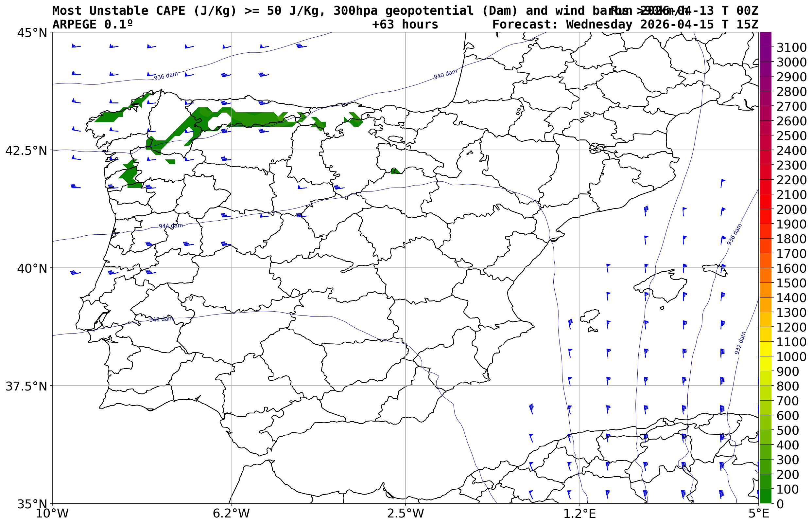The height and width of the screenshot is (525, 812).
Task: Click the island of Ibiza on the map
Action: click(590, 316)
